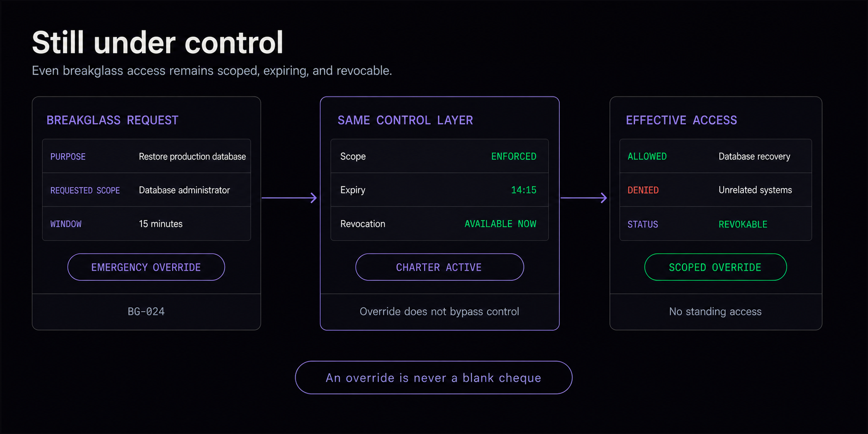The image size is (868, 434).
Task: Click the WINDOW 15 minutes row
Action: 146,224
